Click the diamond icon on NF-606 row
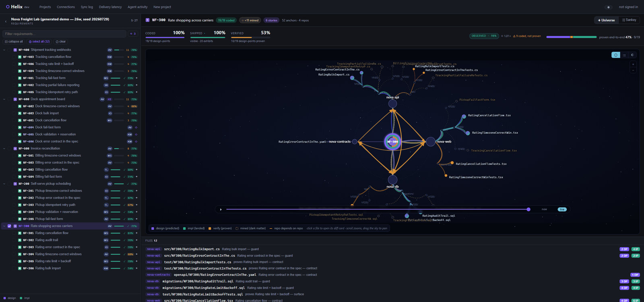 136,141
